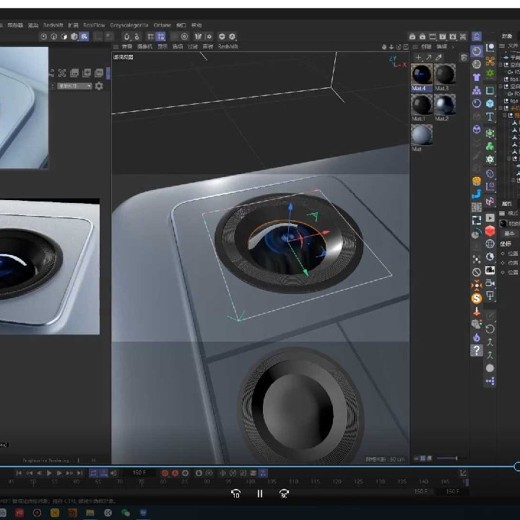Click the orange S plugin icon
This screenshot has width=520, height=520.
pyautogui.click(x=477, y=298)
